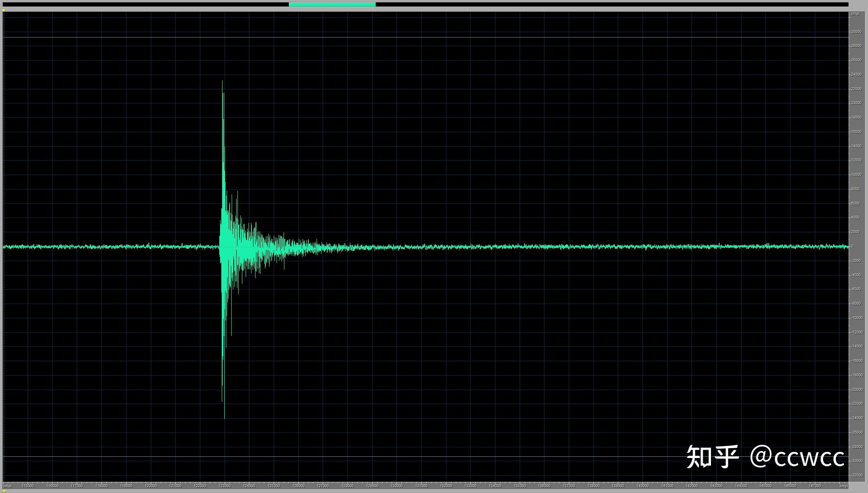The image size is (868, 493).
Task: Click the @ccwcc watermark text
Action: 797,457
